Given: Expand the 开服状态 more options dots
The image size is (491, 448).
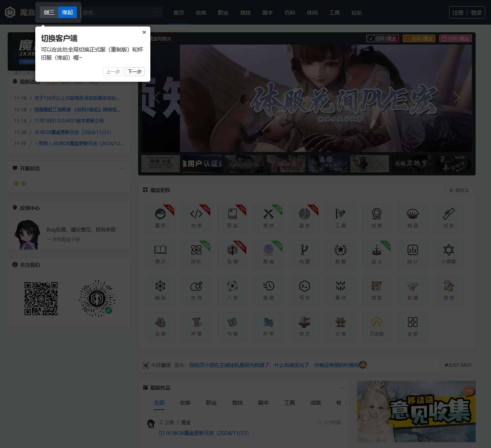Looking at the screenshot, I should [x=123, y=169].
